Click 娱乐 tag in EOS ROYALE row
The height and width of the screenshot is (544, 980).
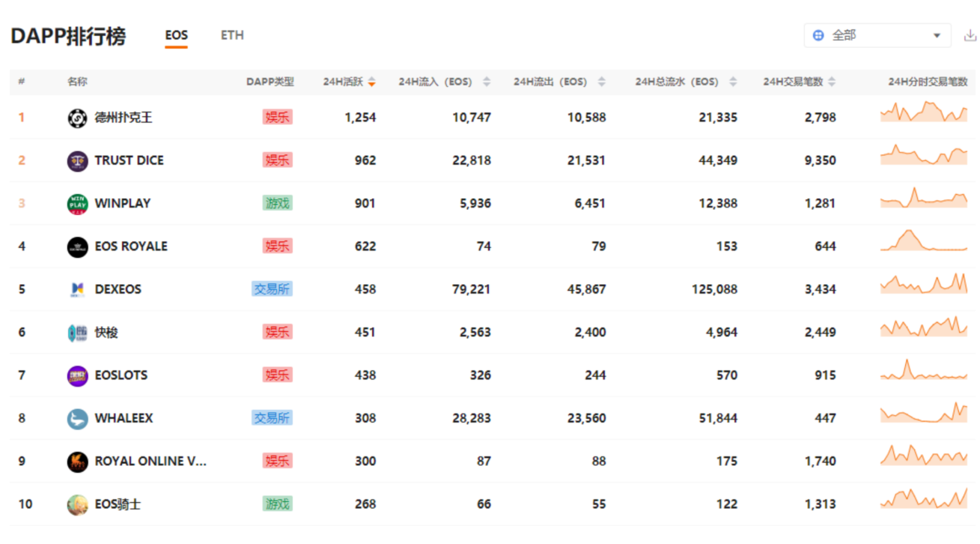point(277,247)
